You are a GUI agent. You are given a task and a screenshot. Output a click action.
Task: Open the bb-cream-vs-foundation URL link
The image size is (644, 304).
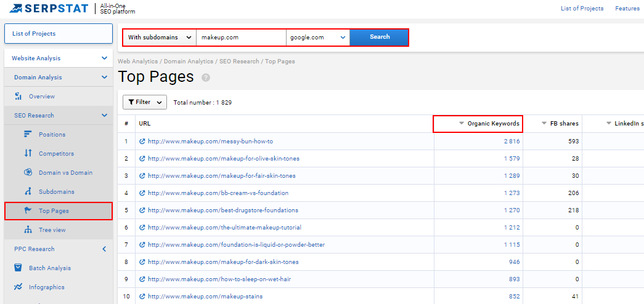pyautogui.click(x=218, y=193)
